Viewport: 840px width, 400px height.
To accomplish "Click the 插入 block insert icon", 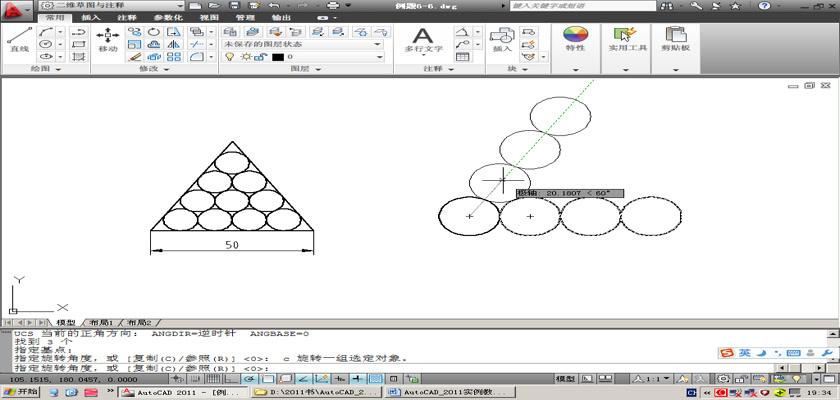I will coord(502,39).
